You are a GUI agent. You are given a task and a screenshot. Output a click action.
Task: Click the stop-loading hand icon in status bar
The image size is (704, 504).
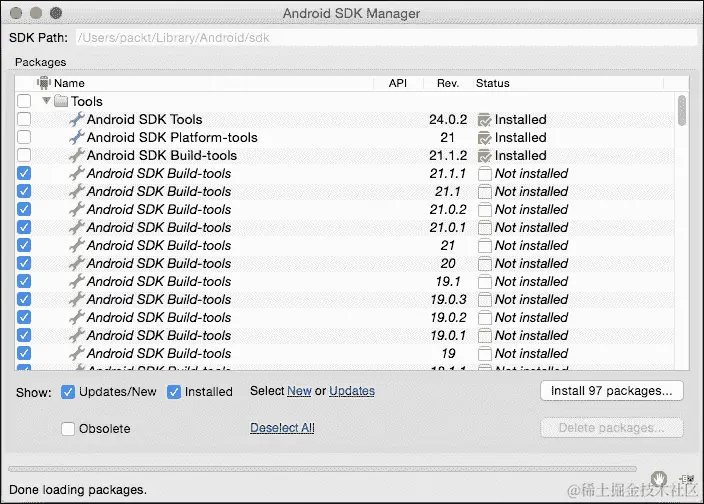coord(659,479)
